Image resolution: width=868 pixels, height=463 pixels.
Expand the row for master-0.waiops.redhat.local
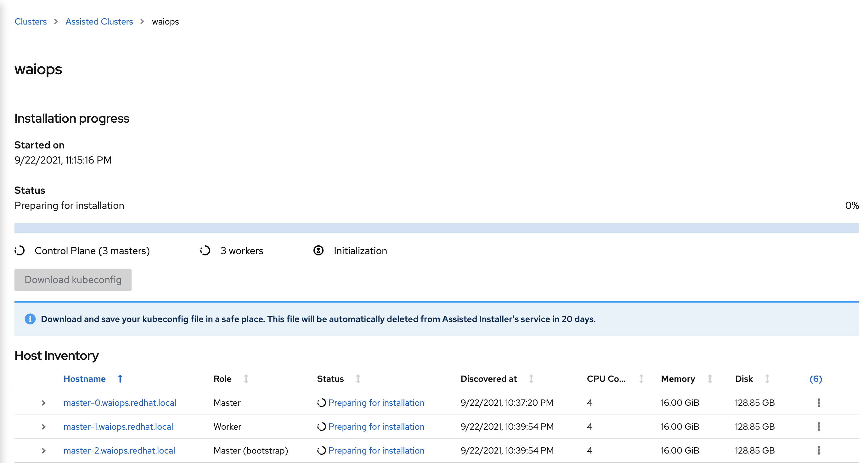pos(44,403)
